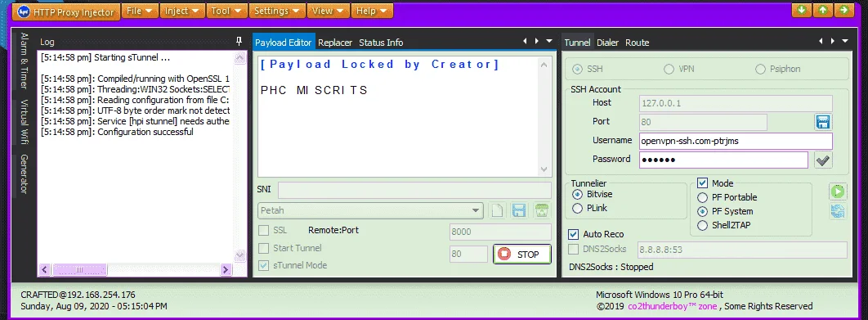The width and height of the screenshot is (868, 320).
Task: Click the SNI input field
Action: (x=414, y=190)
